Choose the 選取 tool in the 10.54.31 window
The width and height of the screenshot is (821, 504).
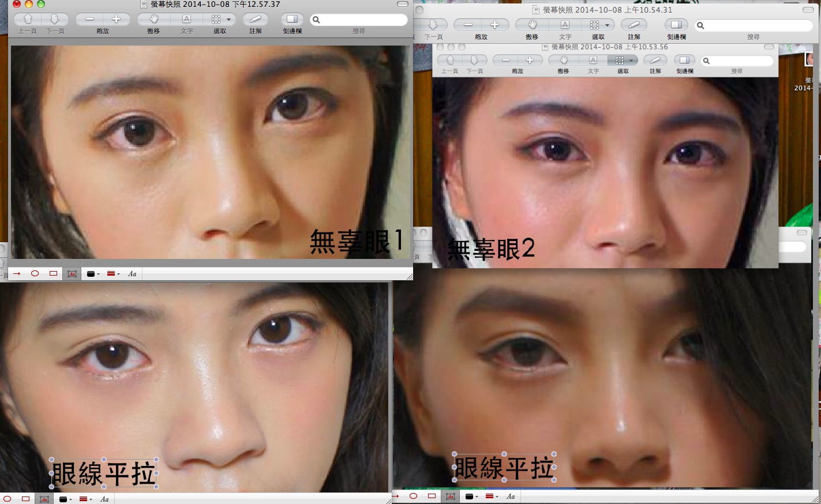pos(594,25)
